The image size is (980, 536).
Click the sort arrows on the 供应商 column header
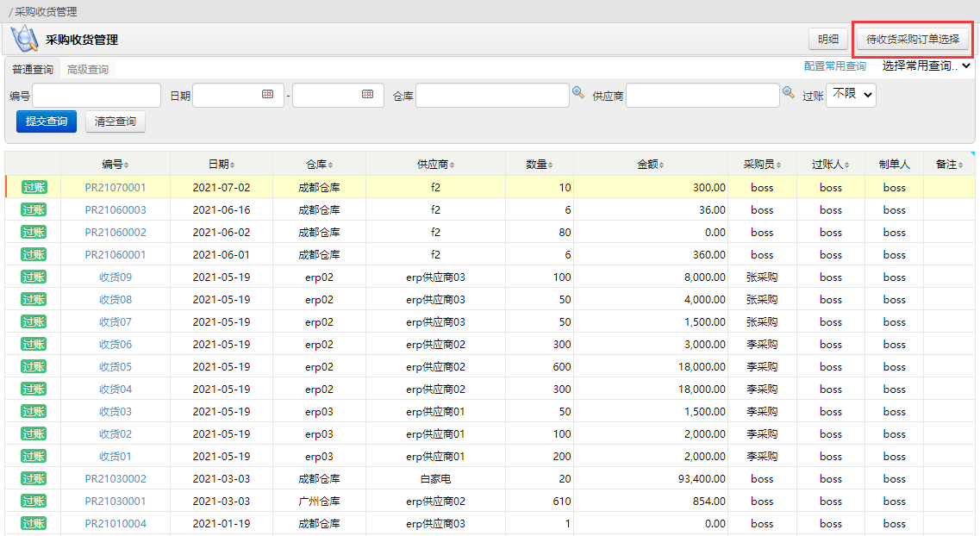tap(452, 165)
